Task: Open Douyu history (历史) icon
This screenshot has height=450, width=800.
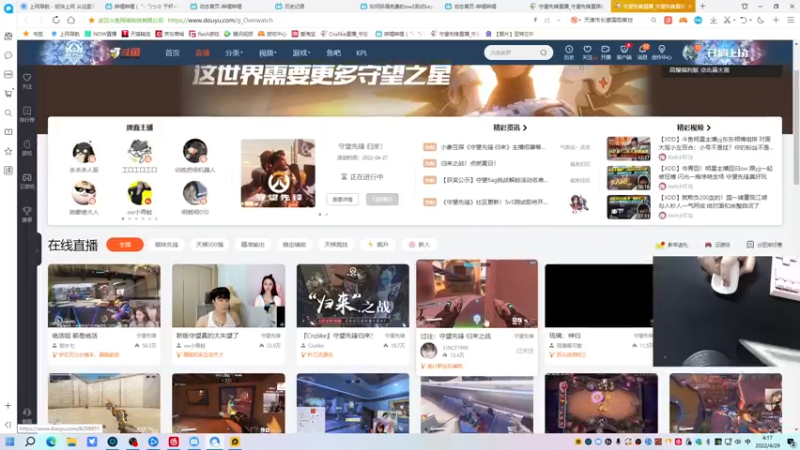Action: click(x=569, y=52)
